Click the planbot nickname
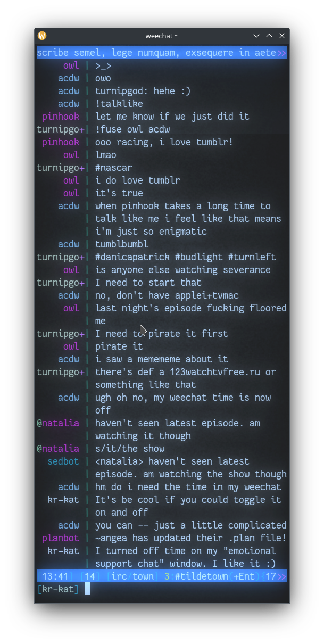This screenshot has width=324, height=644. click(60, 538)
